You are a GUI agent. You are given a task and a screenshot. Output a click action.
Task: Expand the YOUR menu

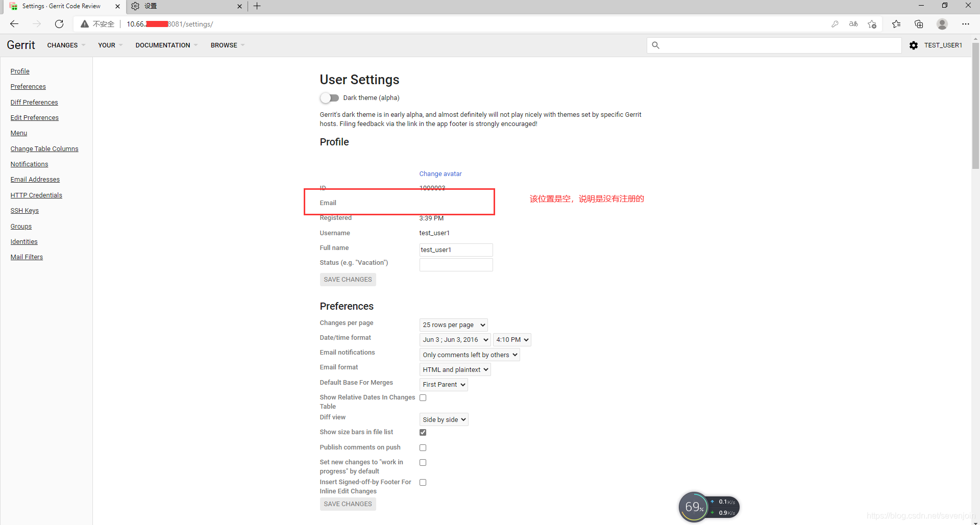point(110,45)
